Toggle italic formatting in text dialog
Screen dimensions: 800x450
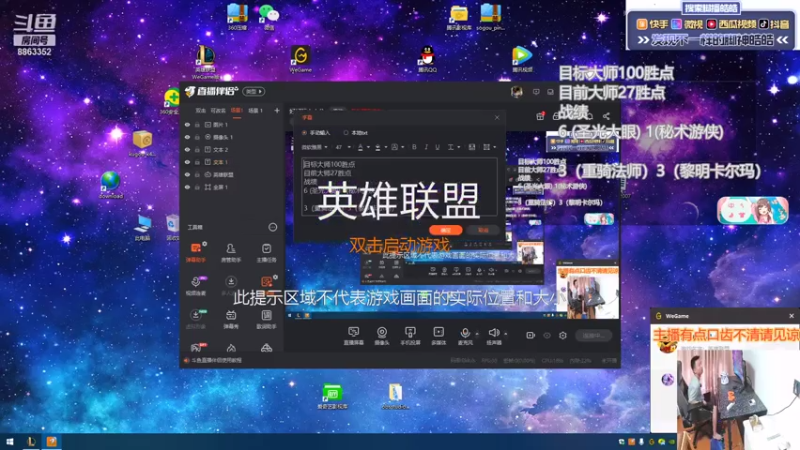coord(426,147)
